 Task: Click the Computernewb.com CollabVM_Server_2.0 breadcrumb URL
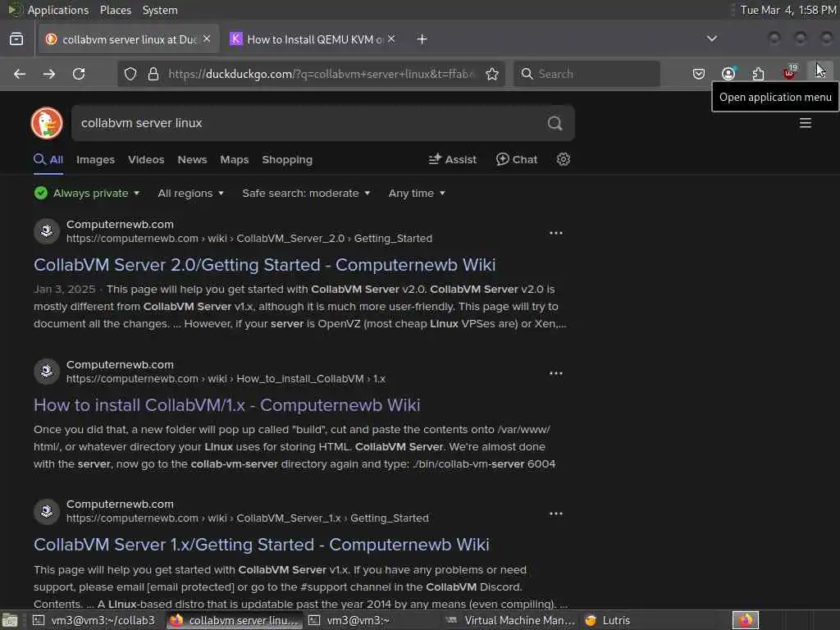pos(249,239)
